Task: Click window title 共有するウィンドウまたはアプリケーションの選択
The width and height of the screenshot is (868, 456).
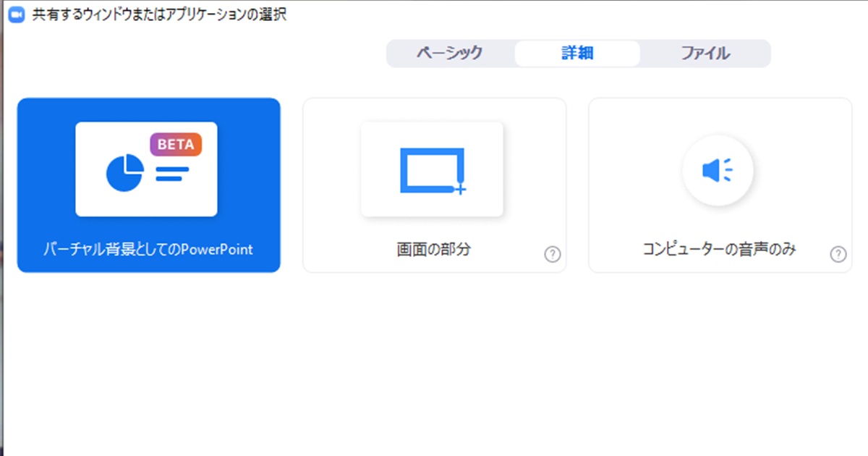Action: [159, 14]
